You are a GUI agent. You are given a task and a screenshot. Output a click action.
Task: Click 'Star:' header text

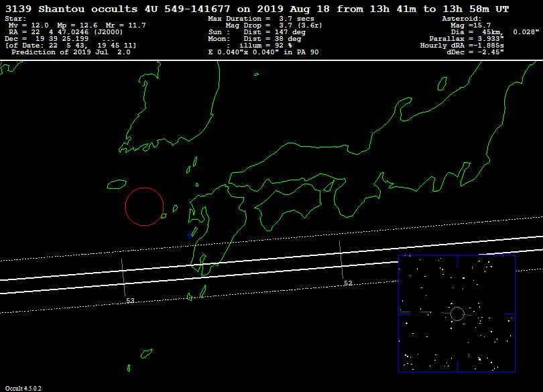[x=15, y=19]
